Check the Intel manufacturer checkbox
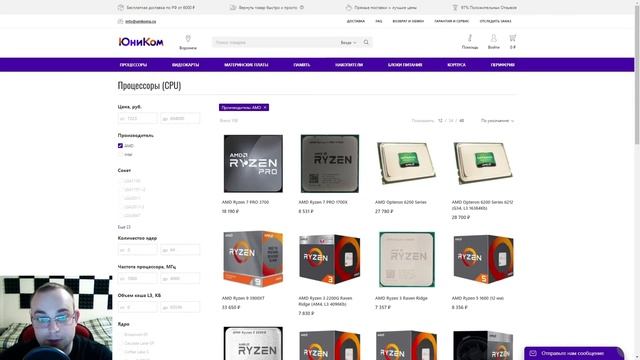This screenshot has width=640, height=360. 120,155
